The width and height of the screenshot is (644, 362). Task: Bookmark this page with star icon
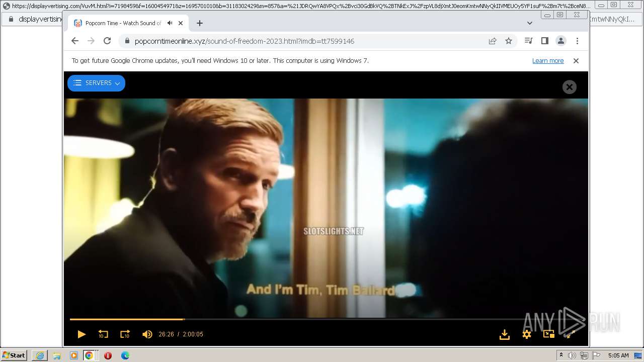[509, 41]
